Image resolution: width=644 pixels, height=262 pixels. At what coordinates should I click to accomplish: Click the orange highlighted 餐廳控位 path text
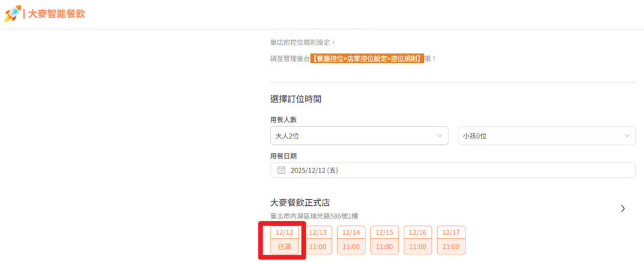[x=367, y=59]
